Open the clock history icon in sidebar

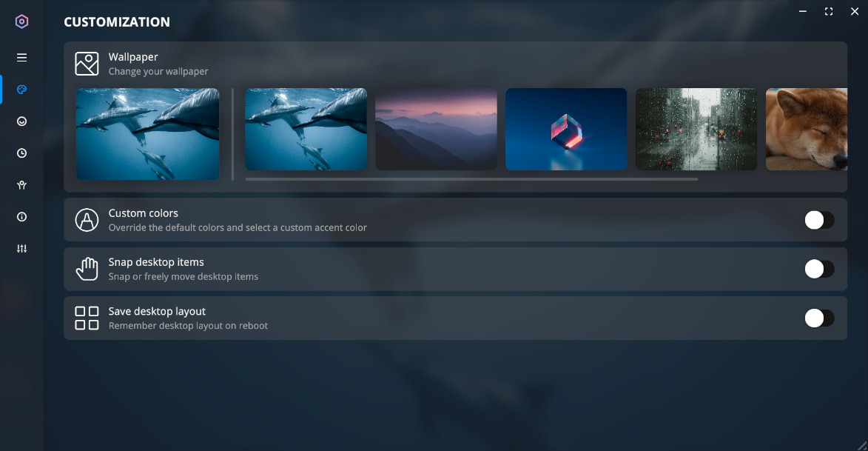21,153
